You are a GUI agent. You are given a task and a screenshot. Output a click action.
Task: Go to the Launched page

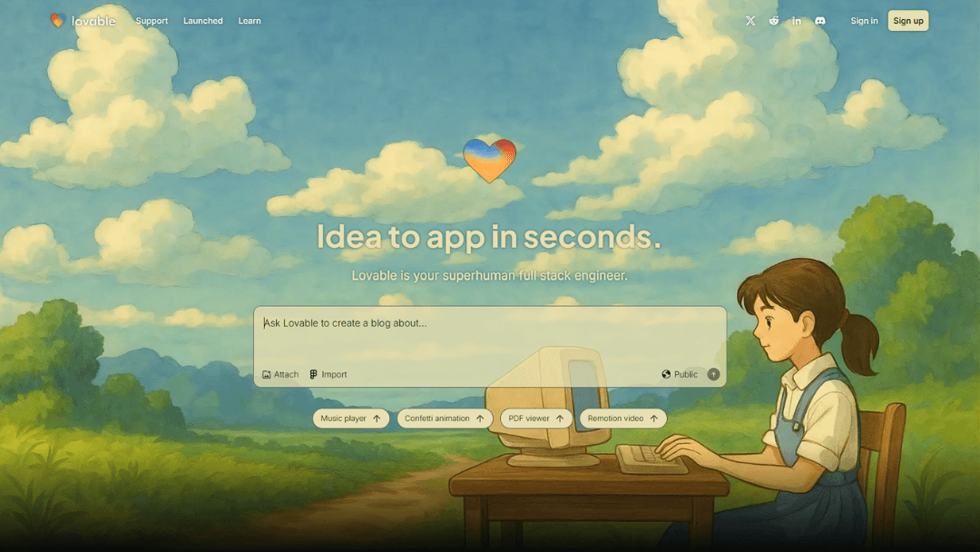coord(202,21)
